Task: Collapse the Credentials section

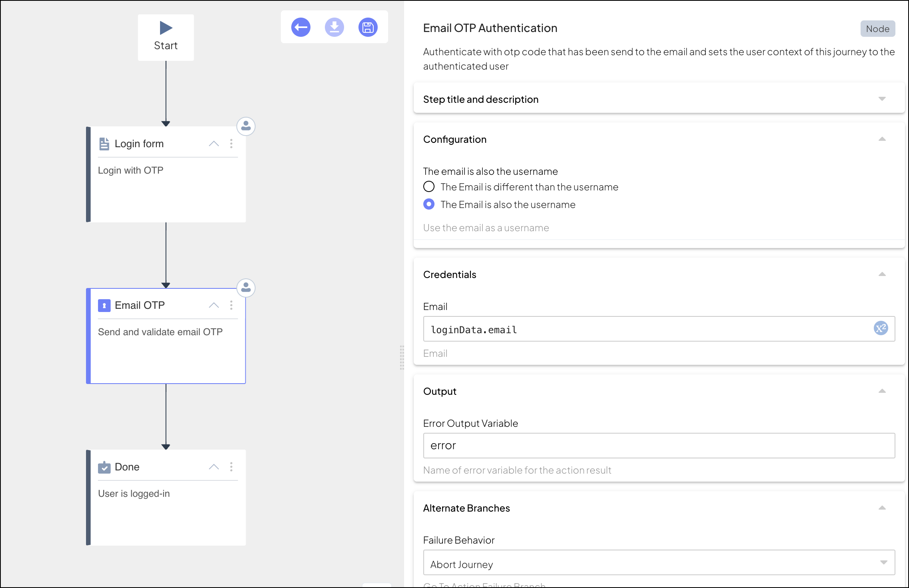Action: [x=882, y=274]
